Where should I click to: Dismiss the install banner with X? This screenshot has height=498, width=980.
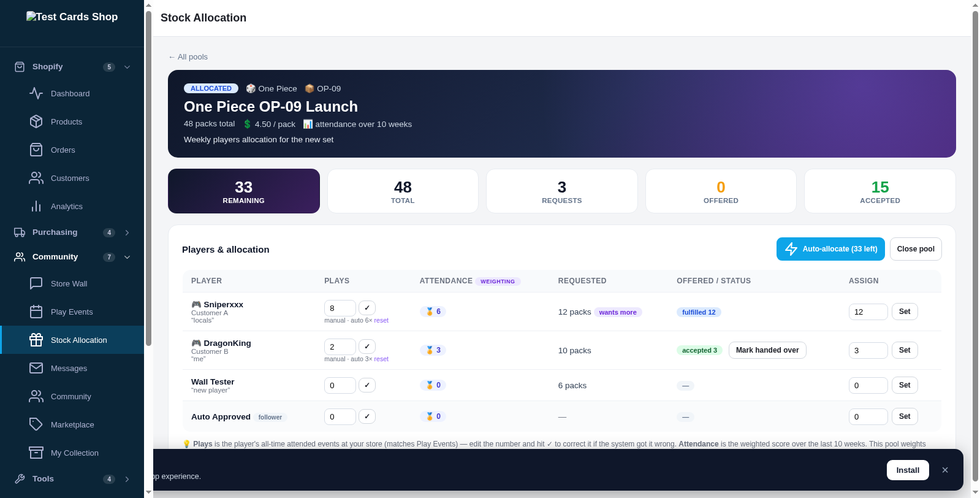click(x=945, y=470)
